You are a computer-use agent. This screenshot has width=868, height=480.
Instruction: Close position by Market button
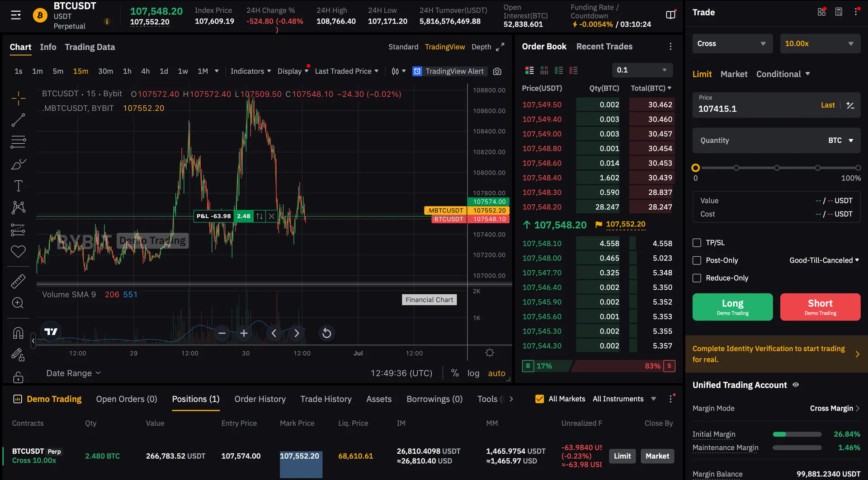click(x=657, y=456)
